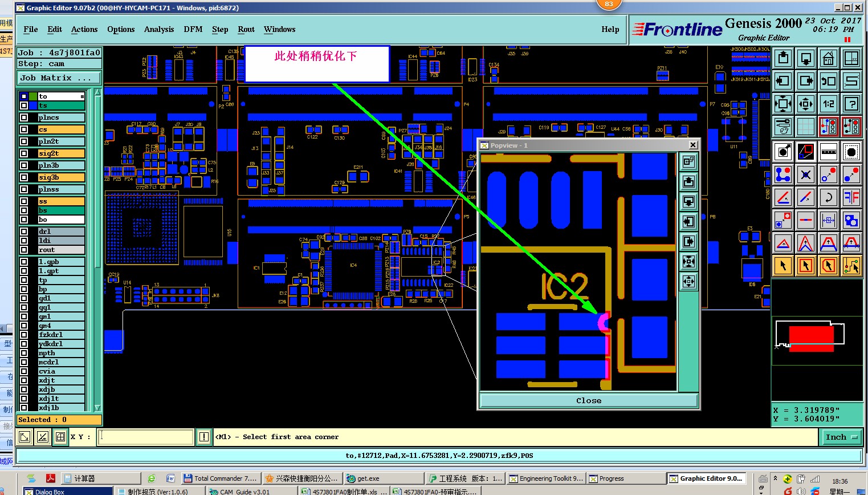
Task: Click the mirror F flip icon
Action: click(x=851, y=197)
